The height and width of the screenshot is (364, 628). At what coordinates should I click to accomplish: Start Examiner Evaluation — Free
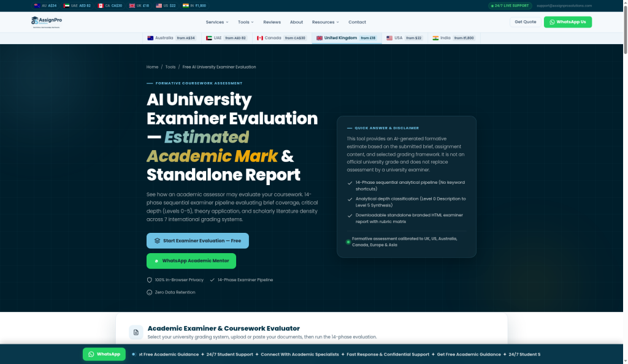click(197, 241)
